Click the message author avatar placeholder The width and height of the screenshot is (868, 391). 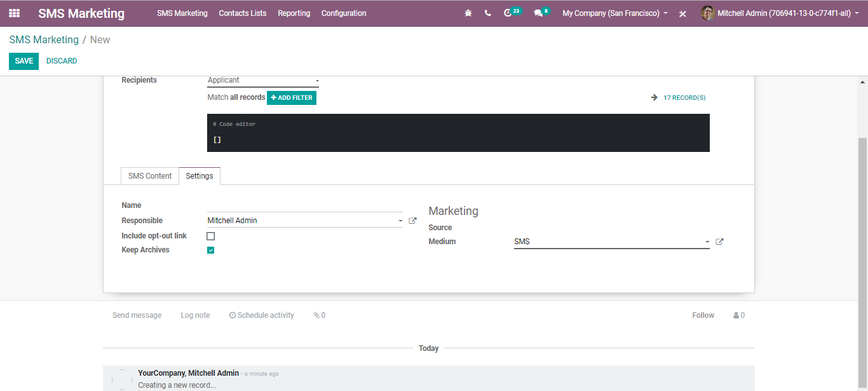click(x=122, y=380)
